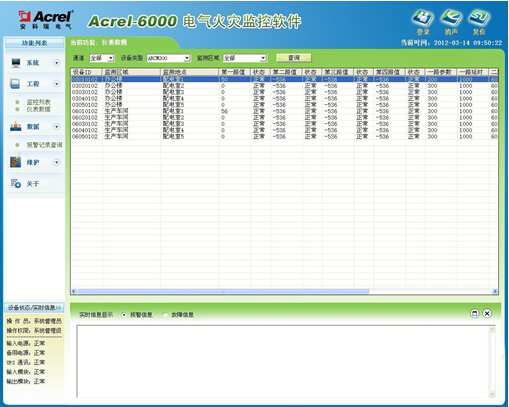The height and width of the screenshot is (407, 509).
Task: Click 生产车间 in the 06040102 row
Action: [116, 130]
